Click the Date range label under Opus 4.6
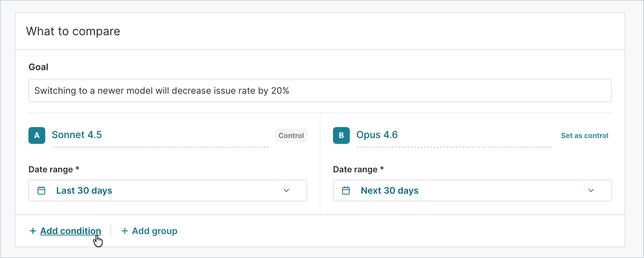 click(359, 169)
